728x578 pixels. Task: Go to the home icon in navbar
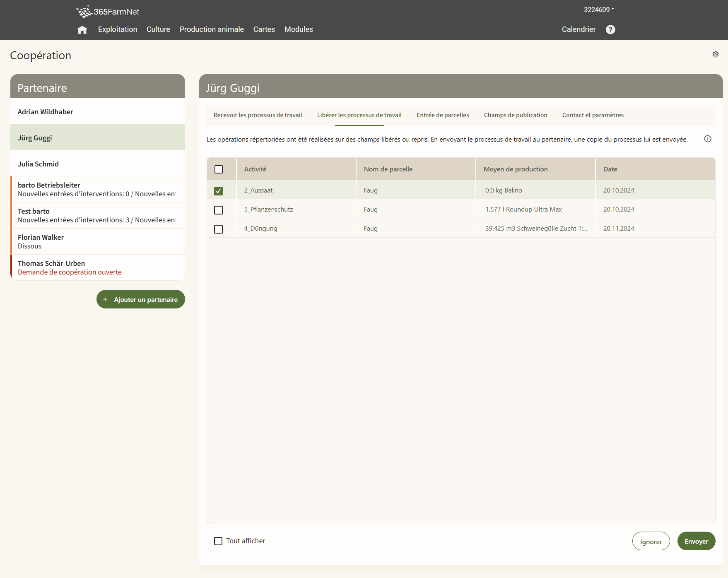point(82,30)
